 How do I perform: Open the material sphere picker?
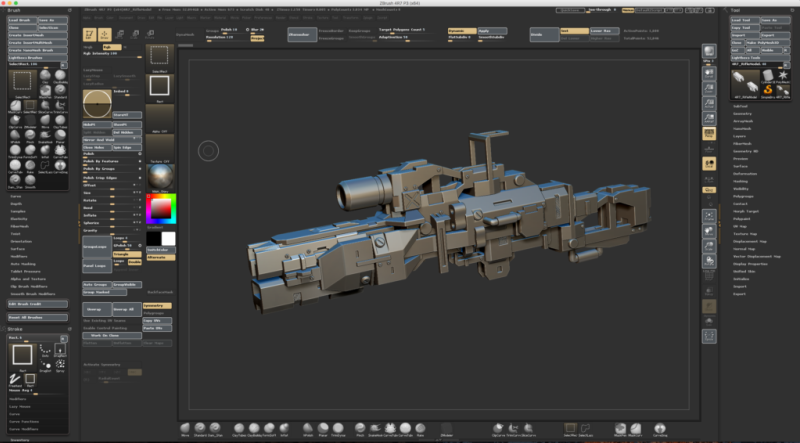tap(159, 175)
